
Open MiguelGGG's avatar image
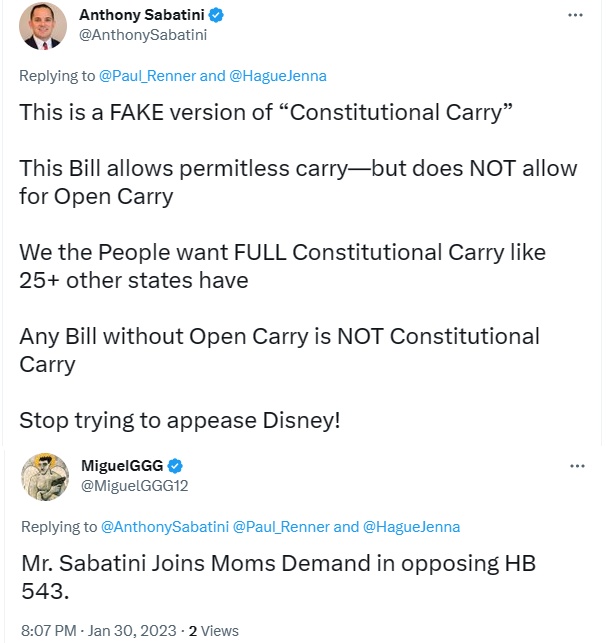point(45,477)
